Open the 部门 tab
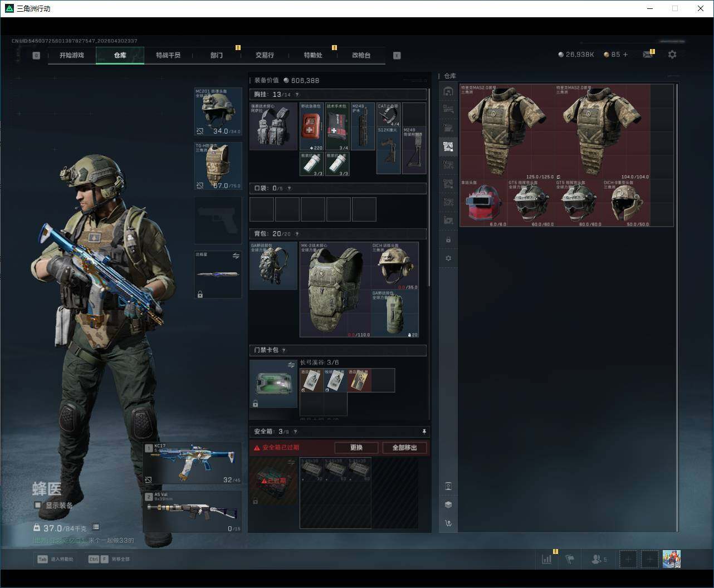714x588 pixels. [x=217, y=55]
